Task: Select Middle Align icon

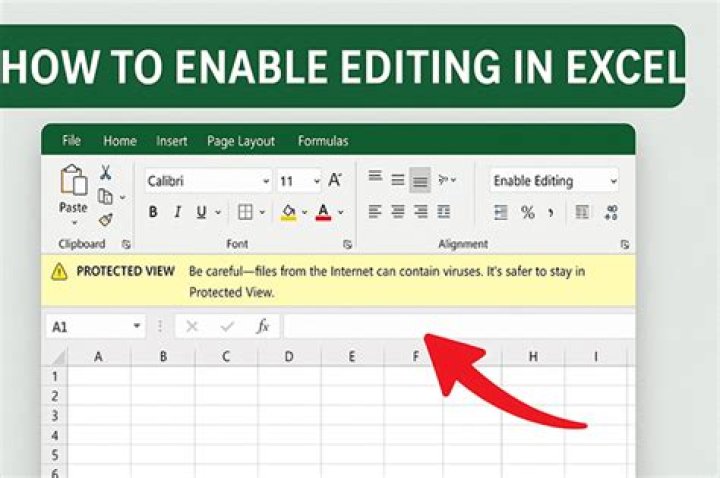Action: tap(398, 180)
